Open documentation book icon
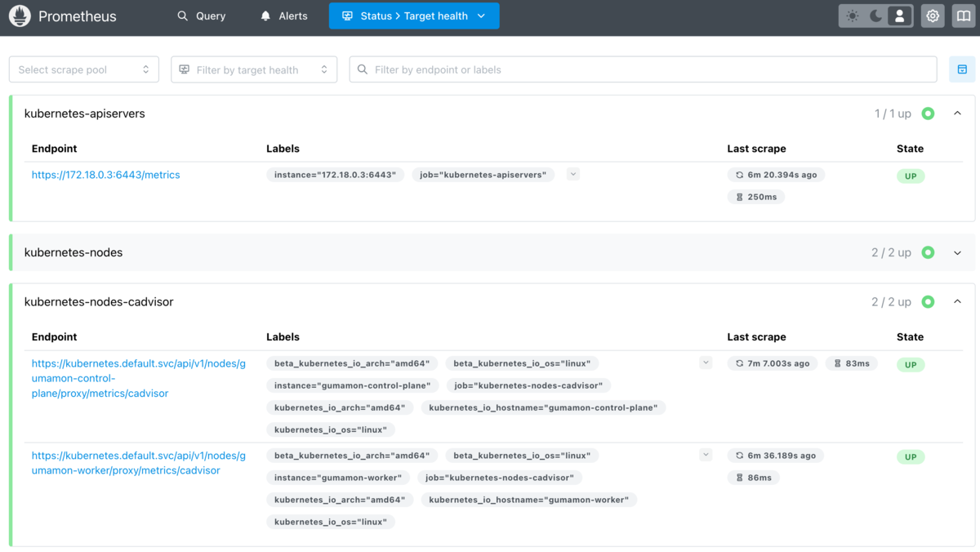 pyautogui.click(x=964, y=16)
